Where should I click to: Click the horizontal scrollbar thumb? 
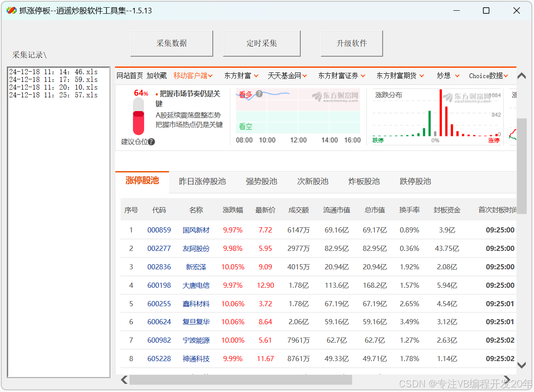pyautogui.click(x=241, y=380)
